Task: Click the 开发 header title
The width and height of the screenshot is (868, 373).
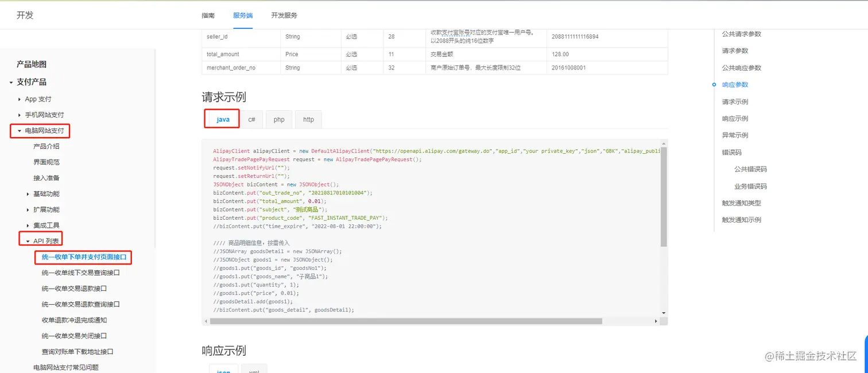Action: click(x=25, y=15)
